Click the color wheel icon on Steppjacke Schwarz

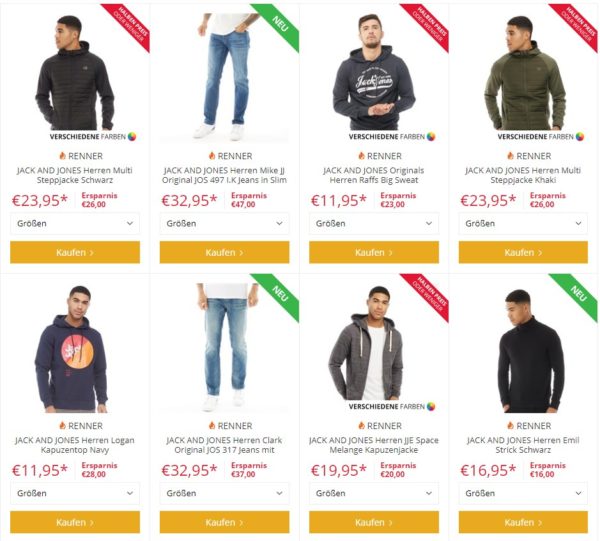132,137
